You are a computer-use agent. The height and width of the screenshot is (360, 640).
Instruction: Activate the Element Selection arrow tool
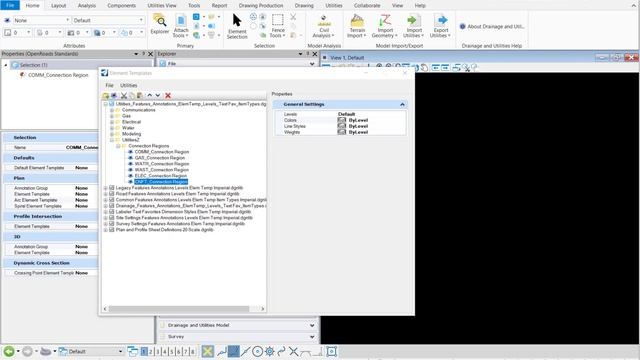[237, 26]
